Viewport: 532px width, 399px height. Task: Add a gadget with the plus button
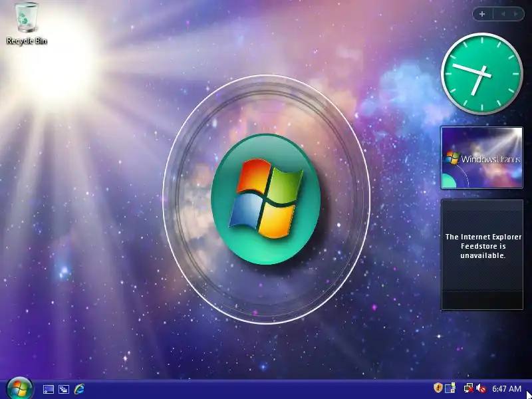pos(482,14)
